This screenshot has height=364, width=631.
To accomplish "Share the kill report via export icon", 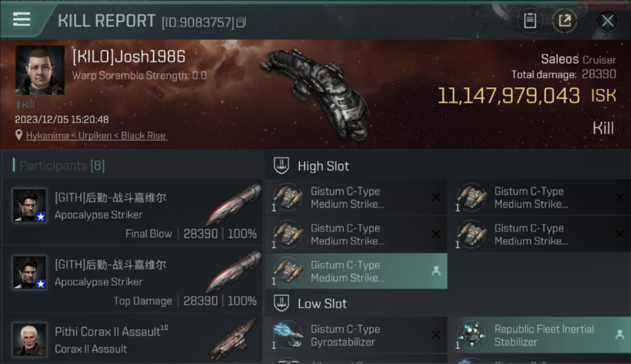I will point(565,20).
